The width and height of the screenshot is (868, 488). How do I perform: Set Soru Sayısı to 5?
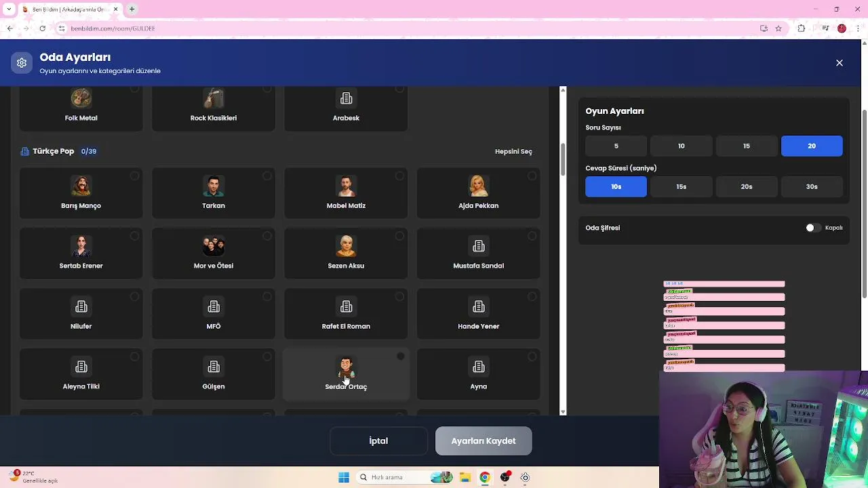(616, 146)
